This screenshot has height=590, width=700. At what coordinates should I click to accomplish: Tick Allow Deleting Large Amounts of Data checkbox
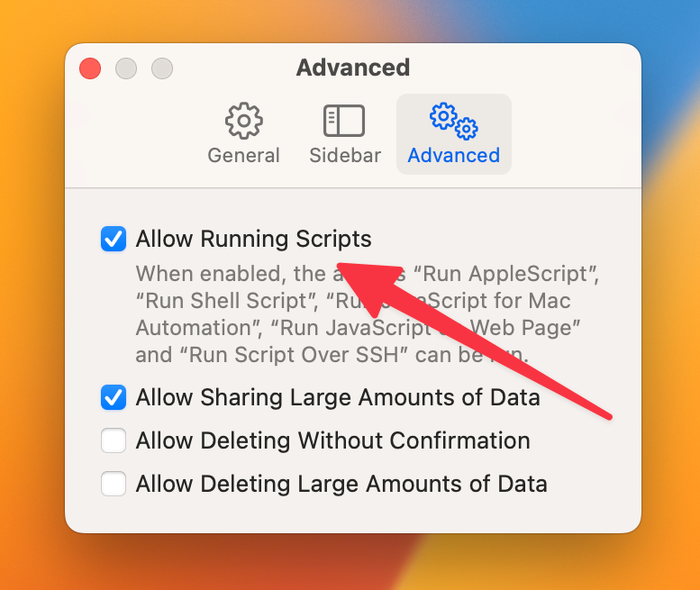click(x=114, y=484)
